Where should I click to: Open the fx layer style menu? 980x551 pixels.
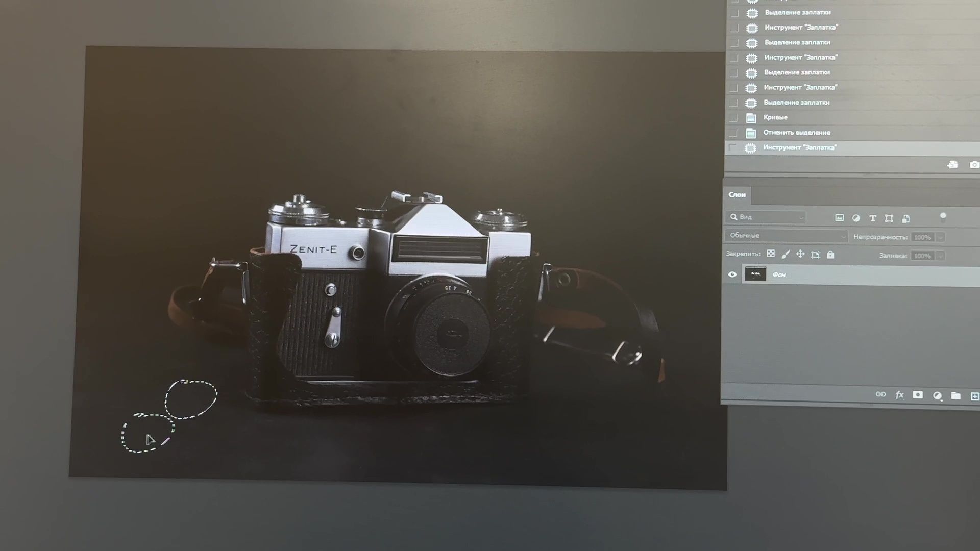(899, 395)
